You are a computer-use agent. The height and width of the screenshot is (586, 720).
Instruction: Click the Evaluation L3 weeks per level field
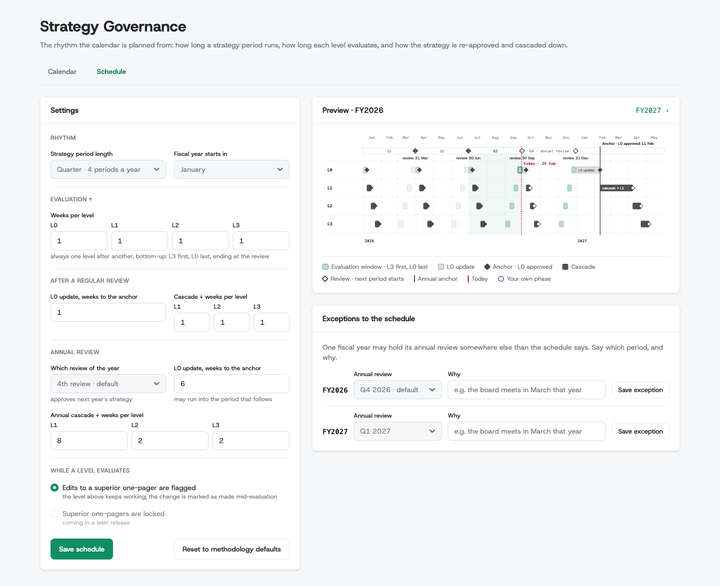(x=261, y=241)
